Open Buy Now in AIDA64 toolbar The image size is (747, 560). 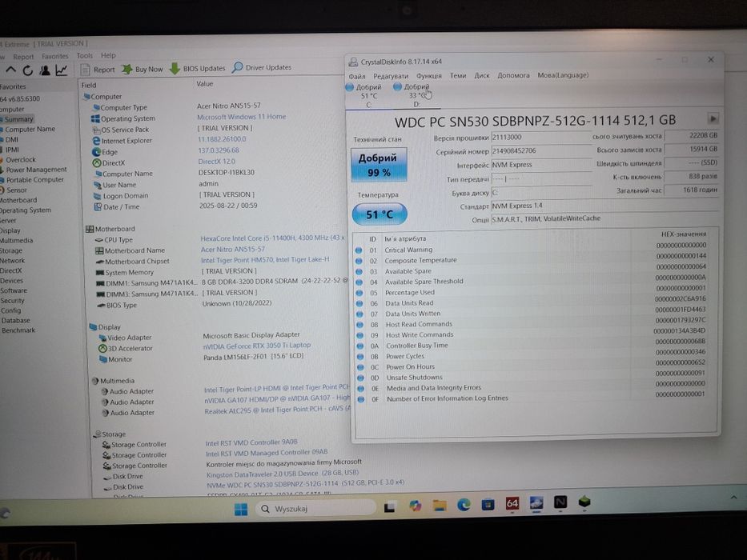[x=143, y=69]
